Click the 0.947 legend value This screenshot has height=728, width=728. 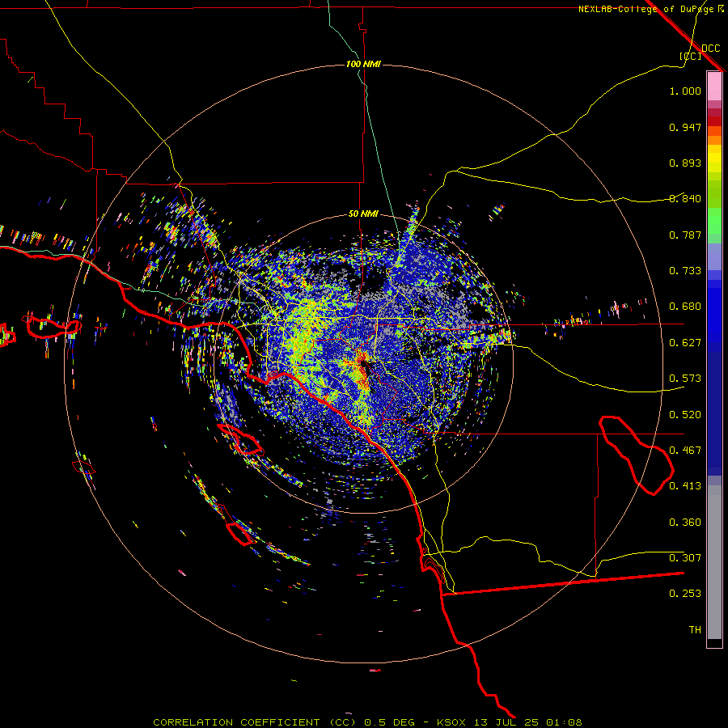685,127
